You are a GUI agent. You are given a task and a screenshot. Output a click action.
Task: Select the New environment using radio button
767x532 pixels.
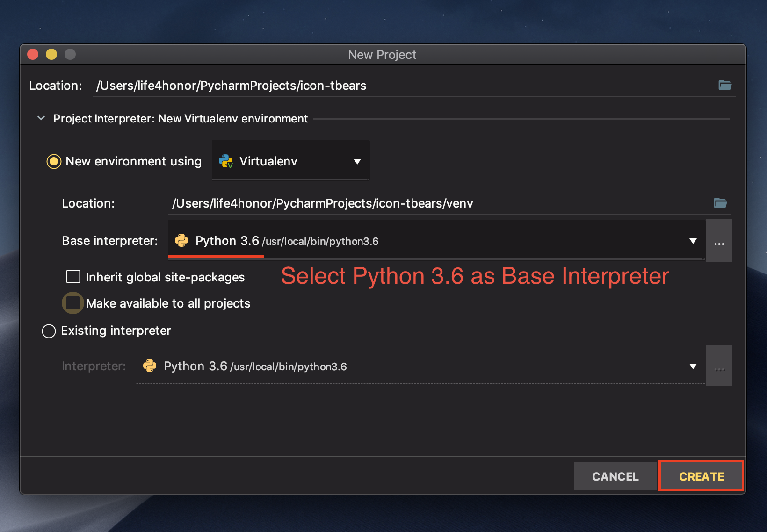(54, 162)
